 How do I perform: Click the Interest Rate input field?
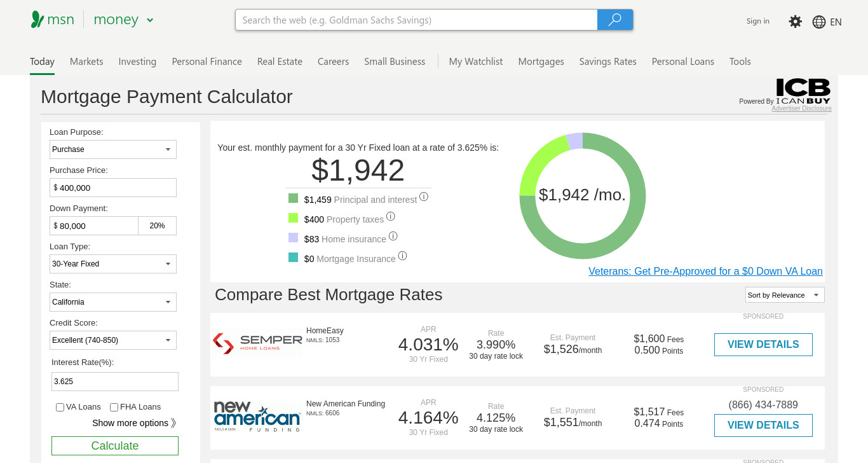pyautogui.click(x=115, y=382)
